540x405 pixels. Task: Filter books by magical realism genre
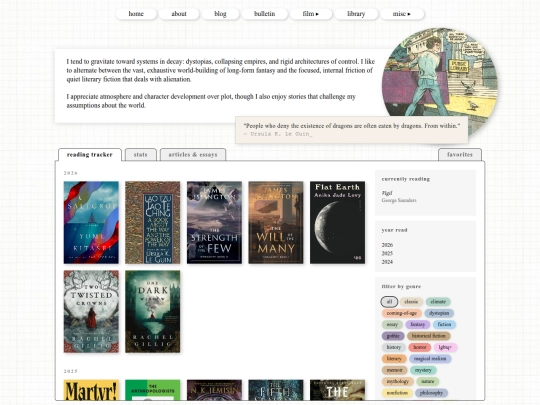click(x=430, y=359)
